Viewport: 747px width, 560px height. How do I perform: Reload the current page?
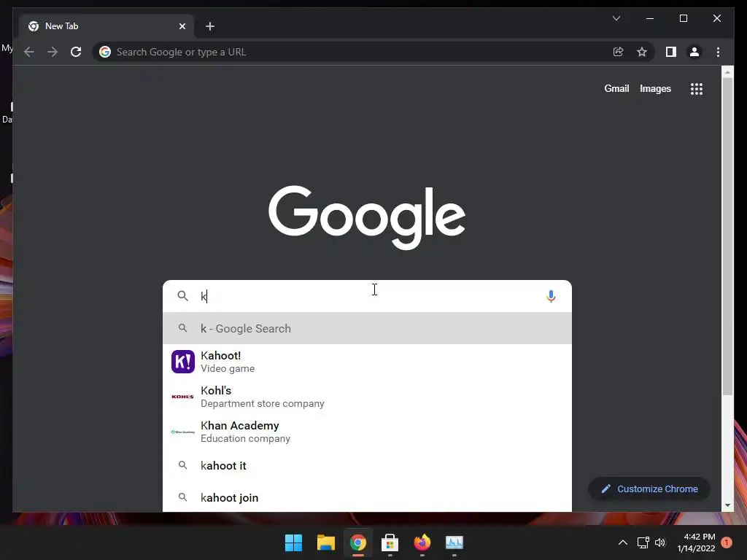click(x=76, y=52)
